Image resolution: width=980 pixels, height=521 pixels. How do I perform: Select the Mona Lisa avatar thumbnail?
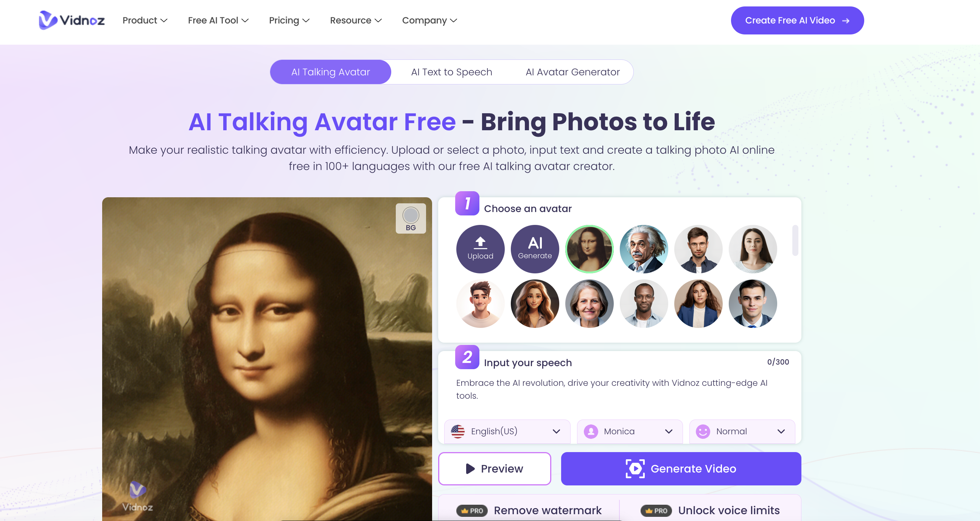pyautogui.click(x=589, y=248)
